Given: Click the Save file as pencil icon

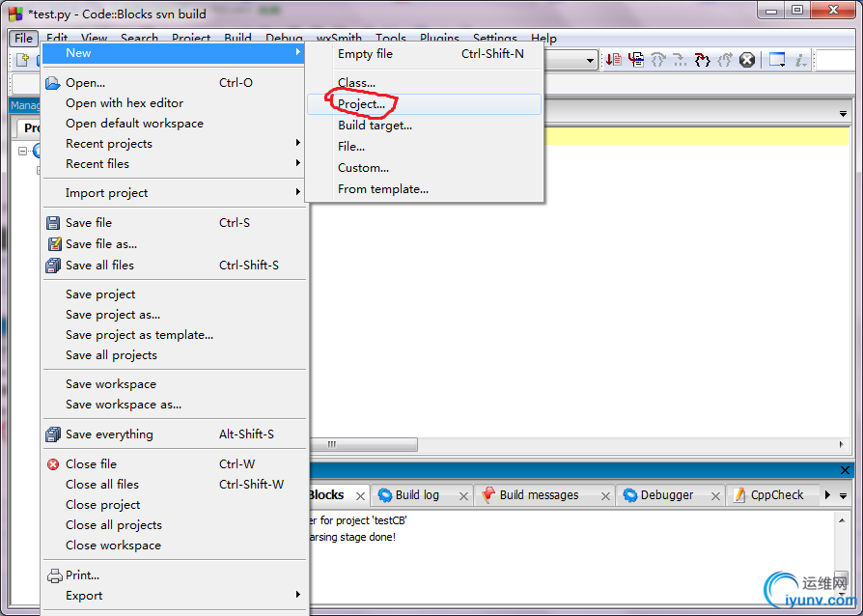Looking at the screenshot, I should click(x=54, y=244).
